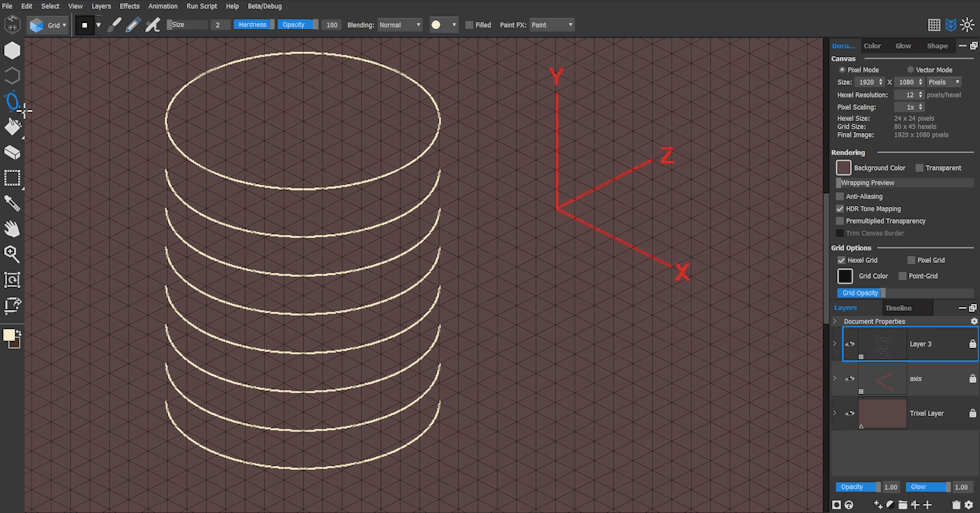The width and height of the screenshot is (980, 513).
Task: Open the Paint FX dropdown
Action: point(551,24)
